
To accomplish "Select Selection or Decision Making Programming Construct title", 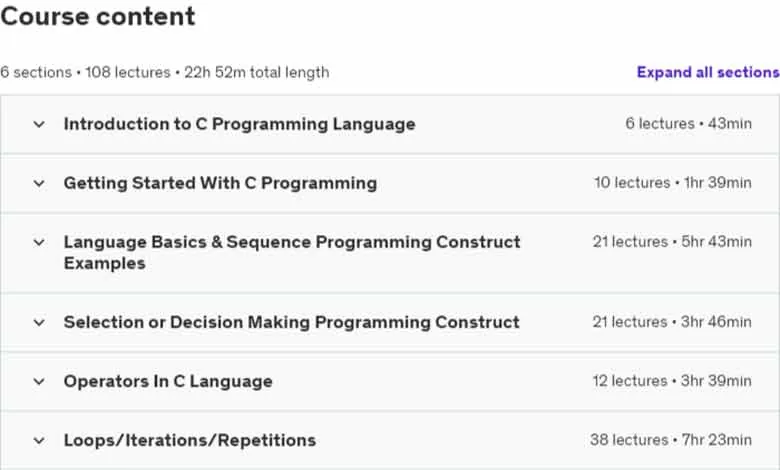I will 292,322.
